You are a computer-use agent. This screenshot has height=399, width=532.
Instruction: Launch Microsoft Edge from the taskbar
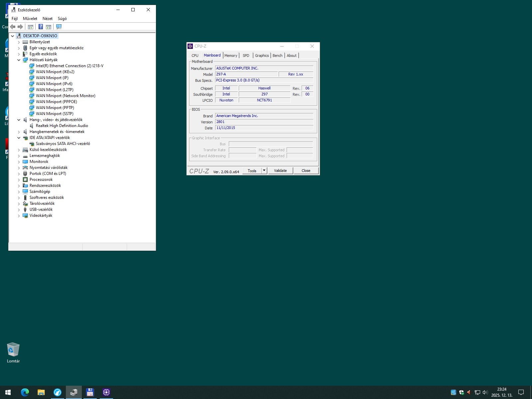click(x=25, y=392)
